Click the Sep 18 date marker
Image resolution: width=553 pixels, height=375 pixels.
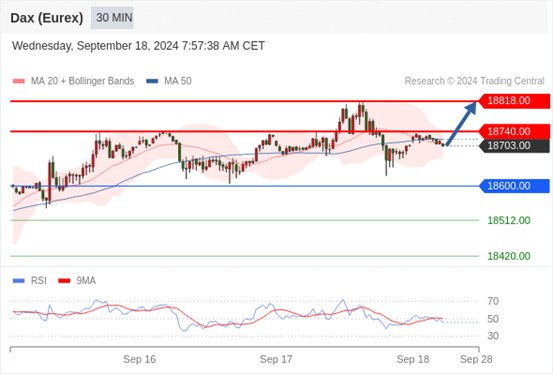pyautogui.click(x=413, y=359)
